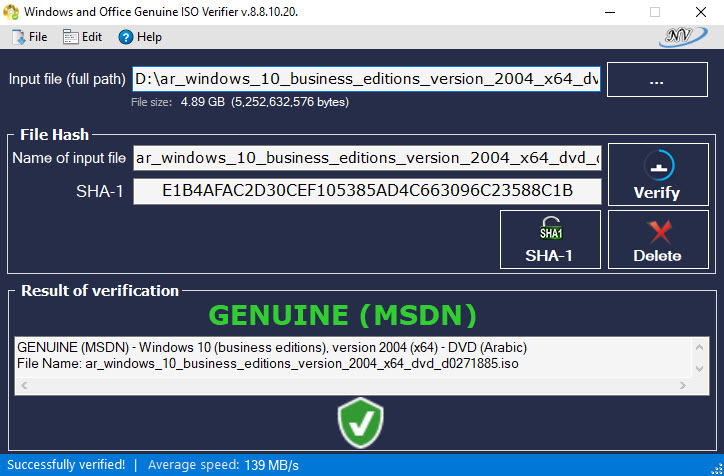Click horizontal scrollbar left arrow
The image size is (724, 476).
(x=24, y=386)
